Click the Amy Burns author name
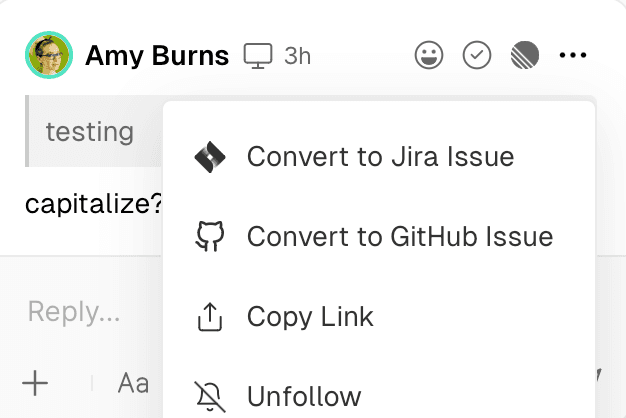 coord(157,55)
